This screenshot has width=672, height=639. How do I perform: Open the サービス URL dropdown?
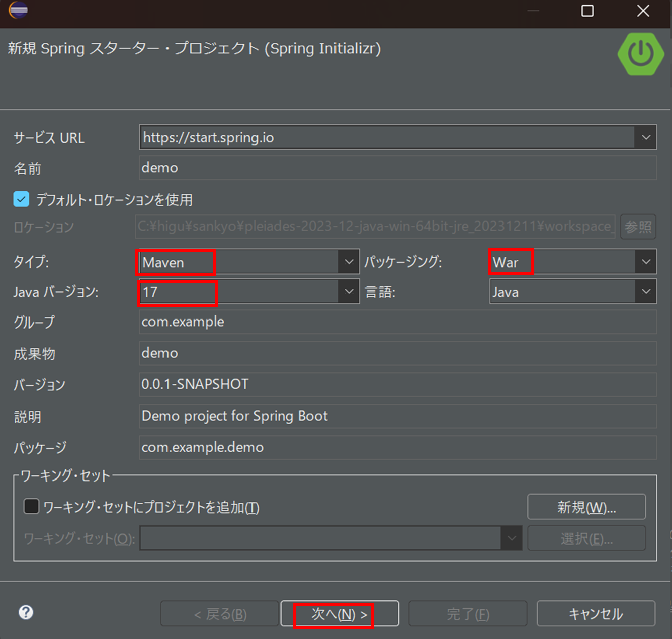(x=647, y=137)
